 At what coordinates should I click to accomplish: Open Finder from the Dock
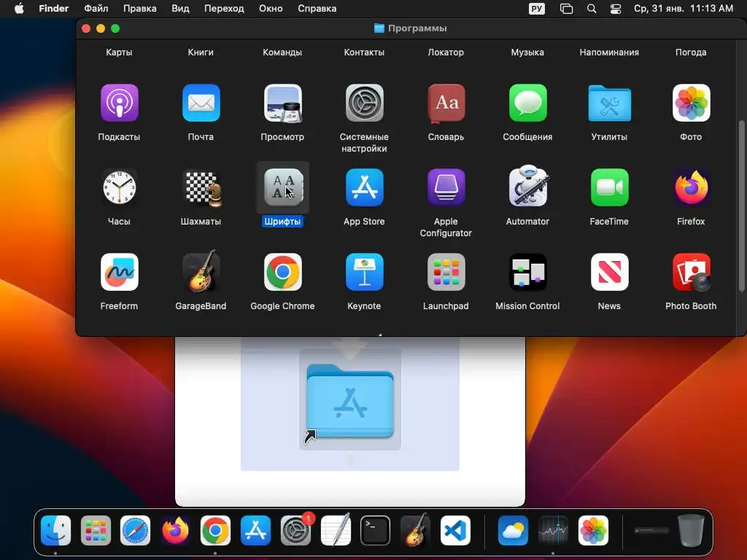point(55,530)
